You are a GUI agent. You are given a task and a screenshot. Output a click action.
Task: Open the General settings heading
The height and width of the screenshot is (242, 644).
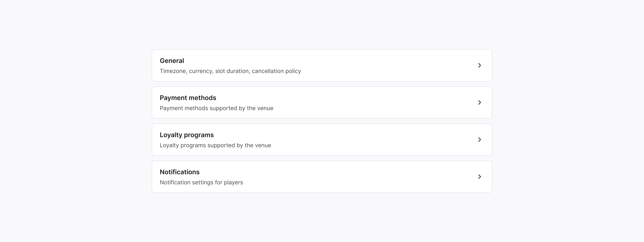pos(172,61)
